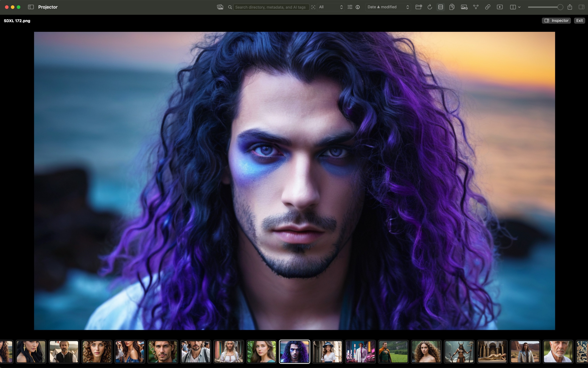Select the man with backpack straps thumbnail

196,351
